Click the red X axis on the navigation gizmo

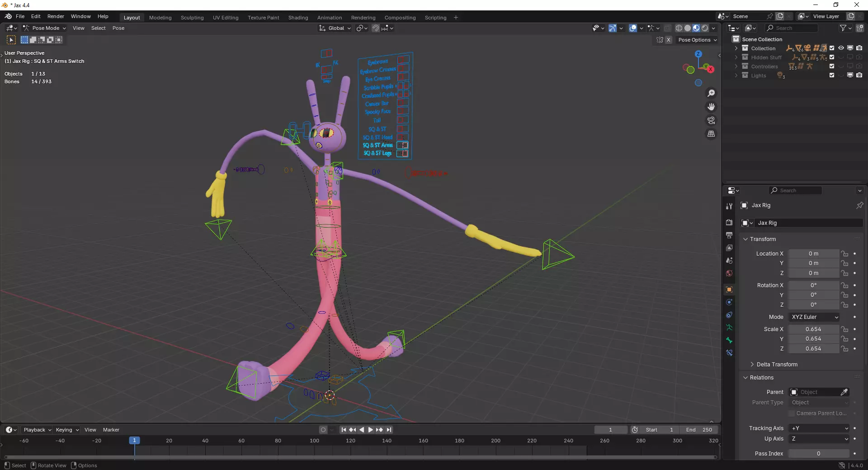(711, 69)
